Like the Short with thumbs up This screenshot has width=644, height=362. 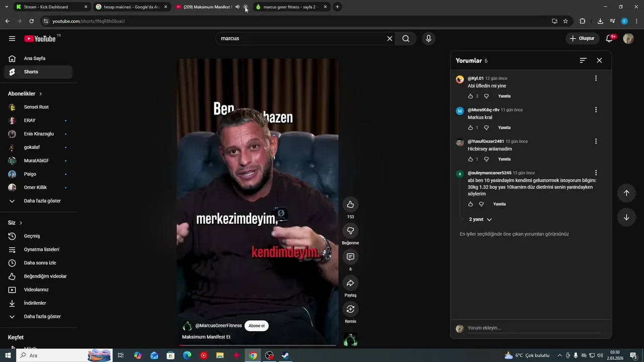(350, 204)
